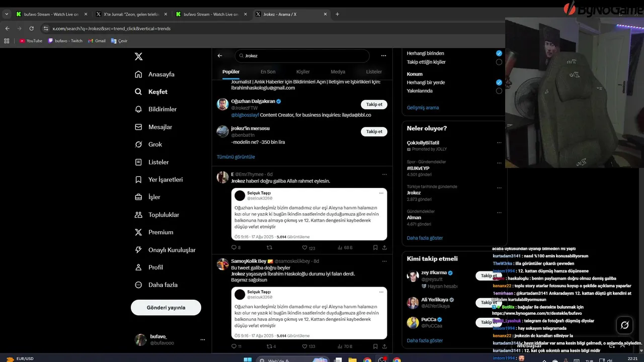Image resolution: width=644 pixels, height=362 pixels.
Task: Open options for #BJKvEYP trend
Action: (499, 163)
